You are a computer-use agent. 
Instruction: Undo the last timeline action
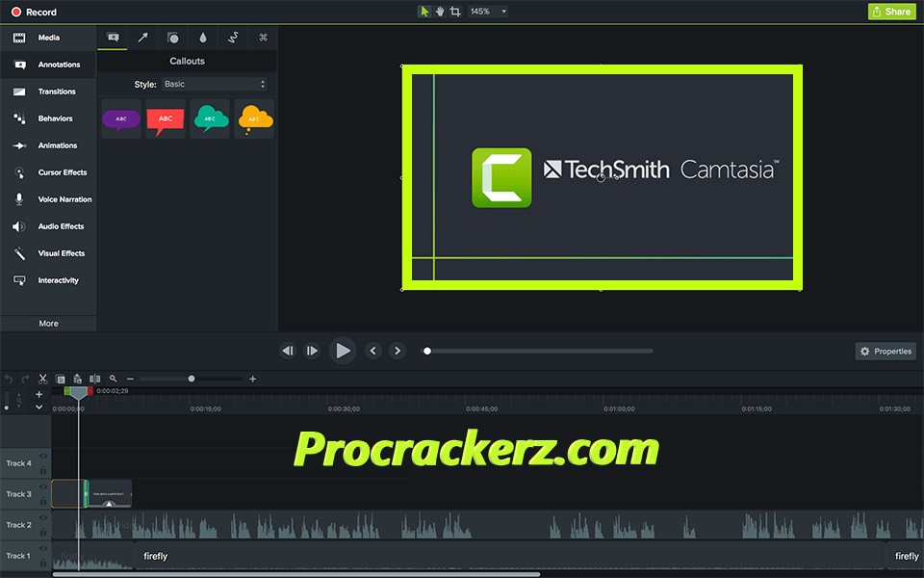coord(9,379)
